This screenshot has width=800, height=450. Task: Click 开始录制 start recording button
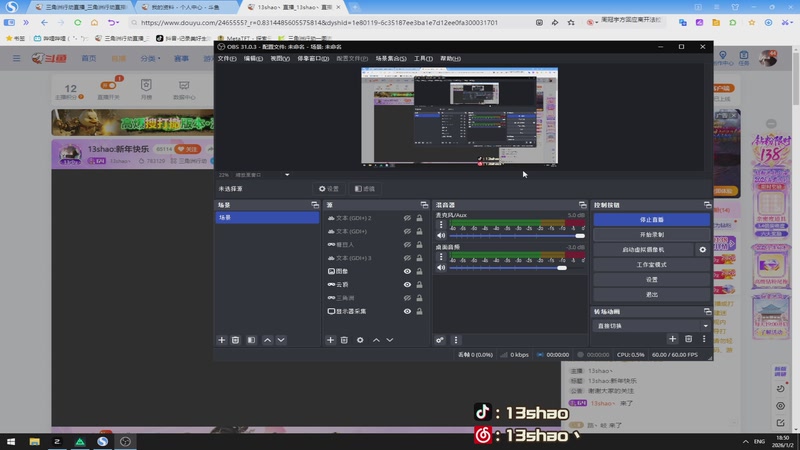[651, 235]
